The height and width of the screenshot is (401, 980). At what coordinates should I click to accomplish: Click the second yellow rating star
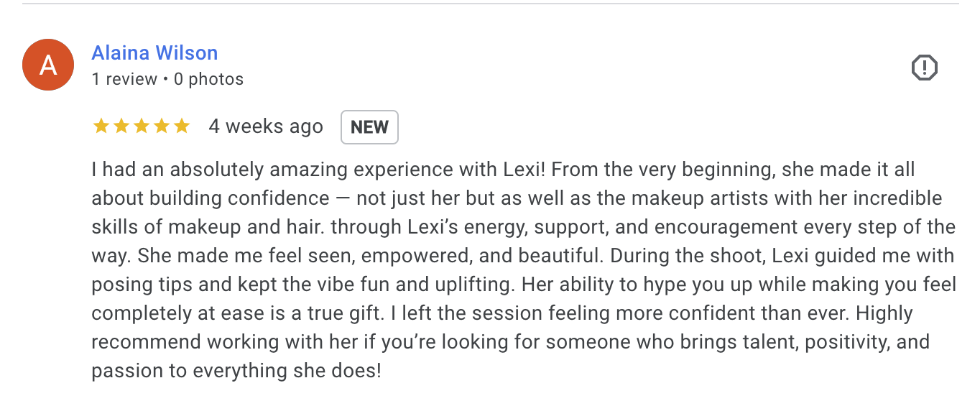tap(121, 126)
